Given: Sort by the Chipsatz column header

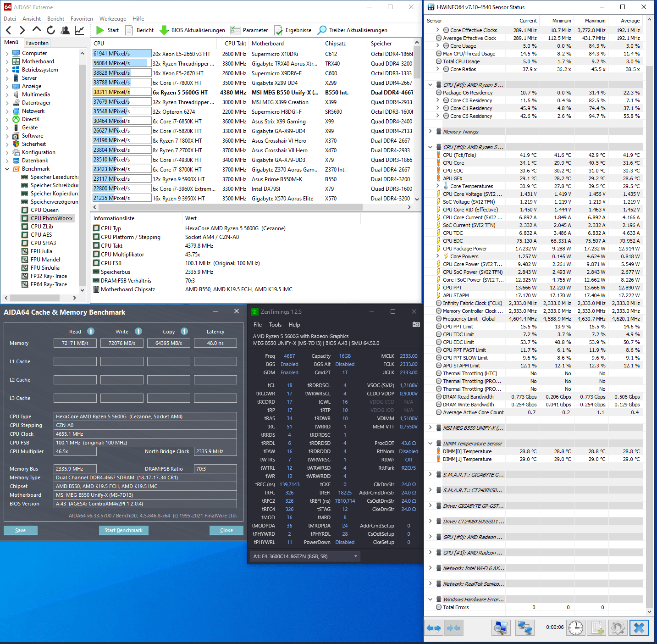Looking at the screenshot, I should coord(345,43).
